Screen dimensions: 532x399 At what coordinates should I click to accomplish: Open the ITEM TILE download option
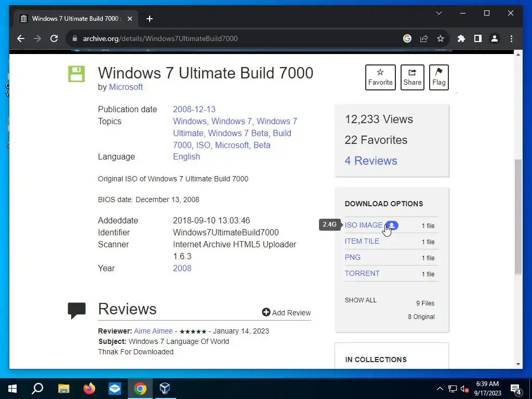point(362,241)
